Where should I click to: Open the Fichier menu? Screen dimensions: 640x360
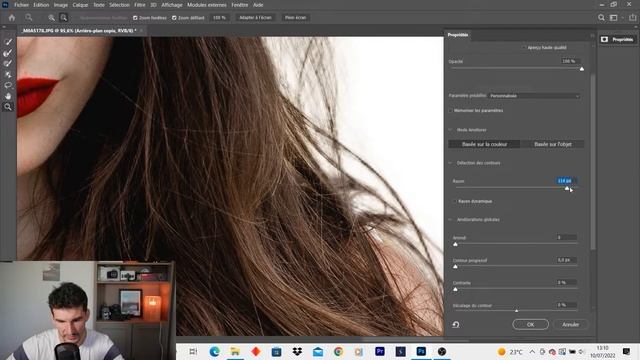click(x=21, y=5)
